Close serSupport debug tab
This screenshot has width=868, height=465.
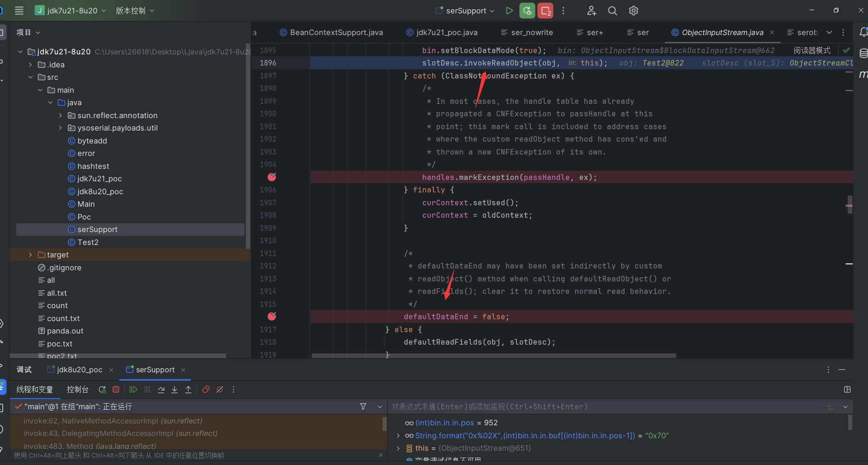coord(183,370)
